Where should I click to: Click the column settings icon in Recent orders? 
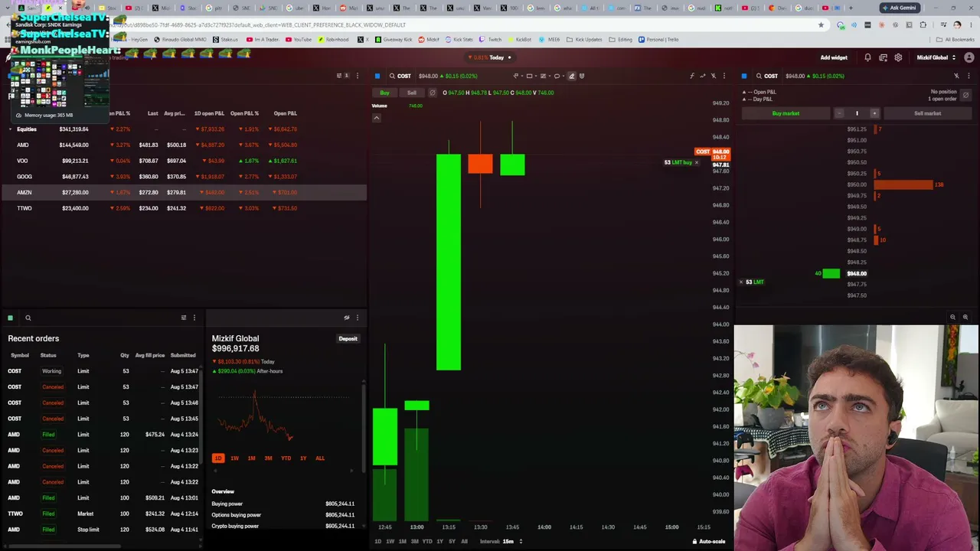pyautogui.click(x=184, y=318)
